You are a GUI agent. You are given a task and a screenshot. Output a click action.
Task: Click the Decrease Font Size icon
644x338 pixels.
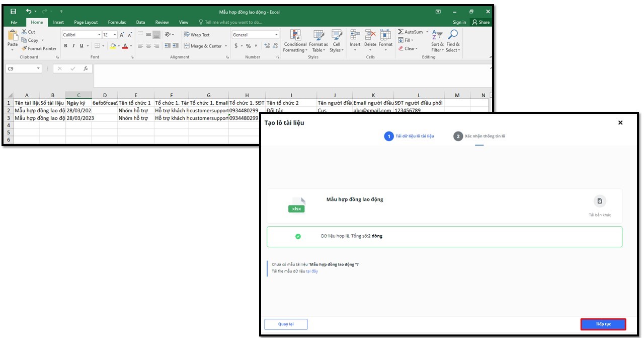pos(130,35)
